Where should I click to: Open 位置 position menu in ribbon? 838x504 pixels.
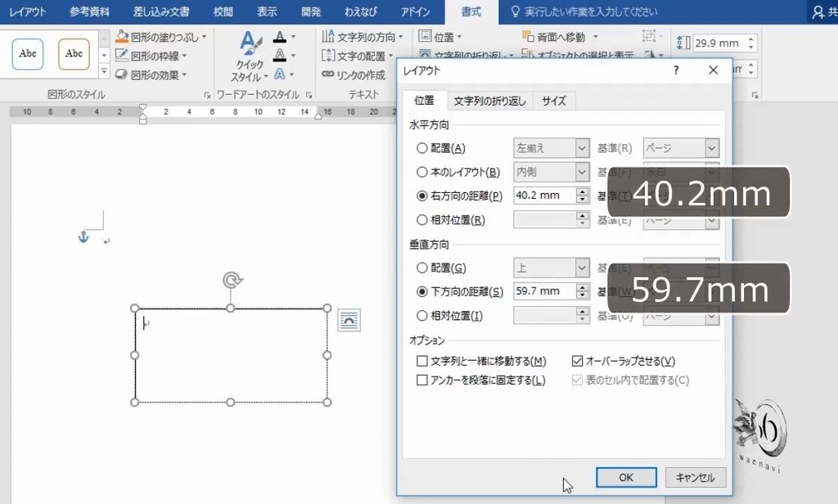tap(439, 37)
